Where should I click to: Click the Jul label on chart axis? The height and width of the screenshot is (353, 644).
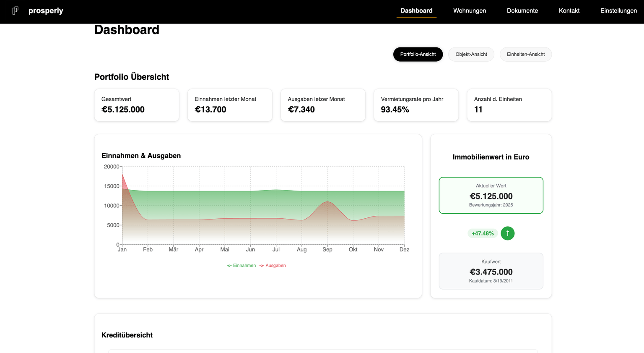coord(276,249)
